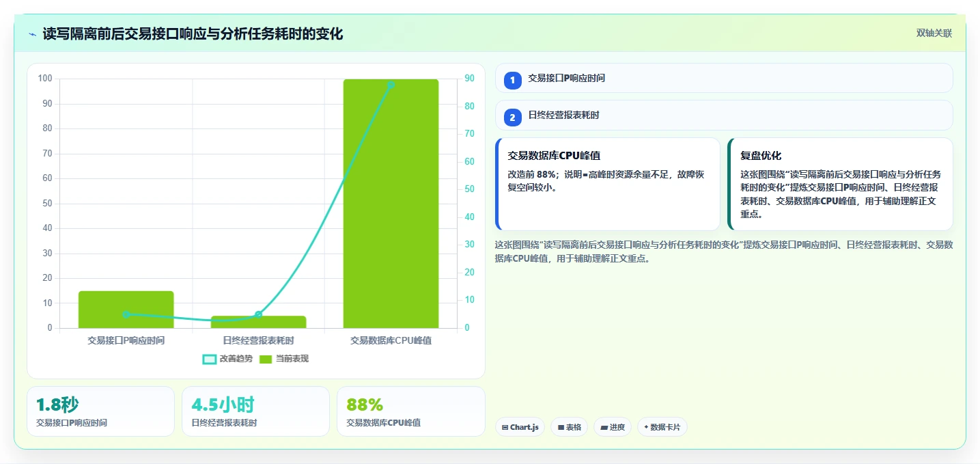
Task: Click the 日终经营报表耗时 green bar
Action: tap(258, 322)
